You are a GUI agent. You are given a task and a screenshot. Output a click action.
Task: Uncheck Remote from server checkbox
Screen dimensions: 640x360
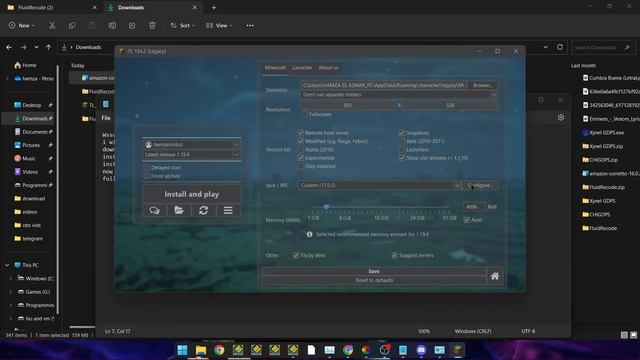301,133
